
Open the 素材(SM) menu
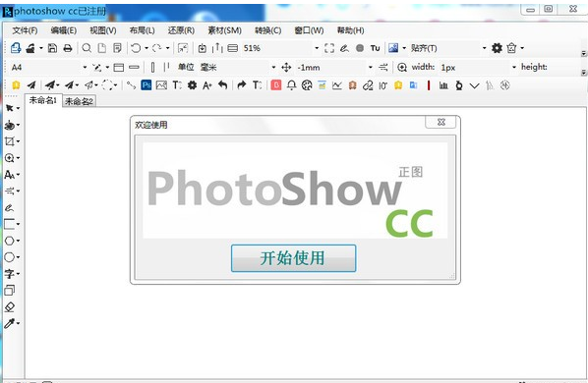point(224,30)
